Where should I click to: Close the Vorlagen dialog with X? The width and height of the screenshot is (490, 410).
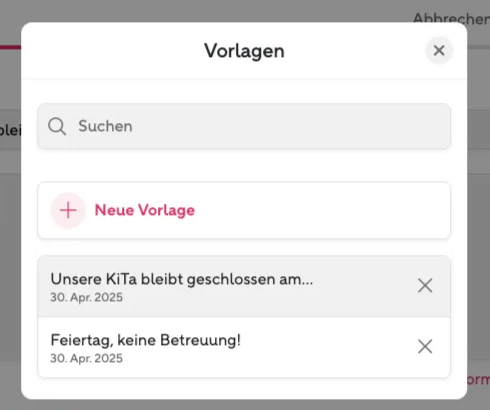point(439,51)
